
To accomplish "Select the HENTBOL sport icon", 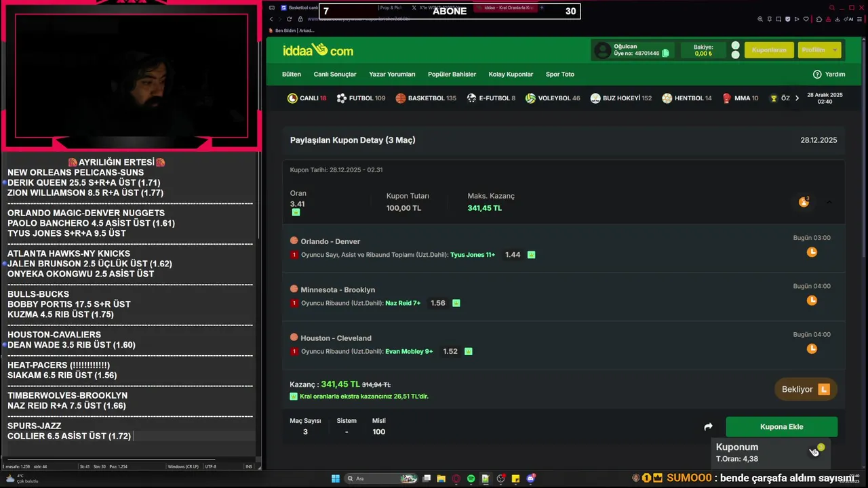I will 667,98.
